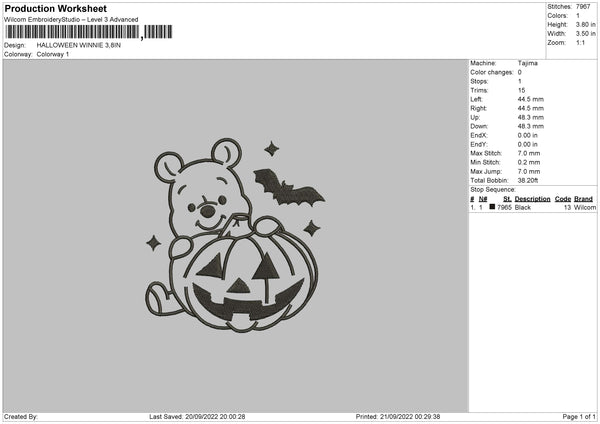The width and height of the screenshot is (600, 424).
Task: Click 'Wilcom EmbroideryStudio – Level 3 Advanced' text
Action: 71,20
